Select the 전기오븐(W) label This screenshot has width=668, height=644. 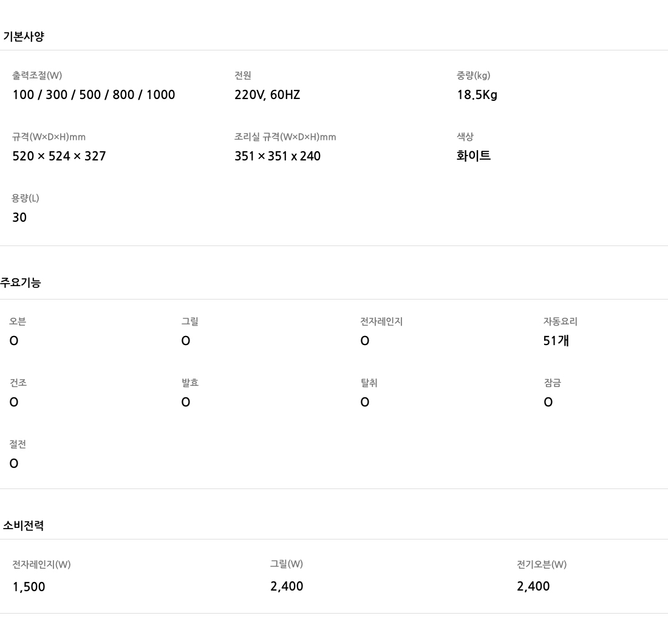pyautogui.click(x=542, y=564)
